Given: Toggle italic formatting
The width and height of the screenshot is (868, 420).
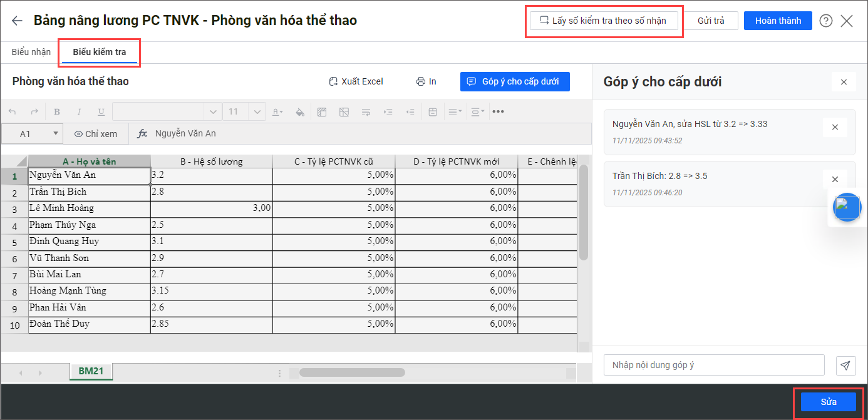Looking at the screenshot, I should (x=79, y=112).
